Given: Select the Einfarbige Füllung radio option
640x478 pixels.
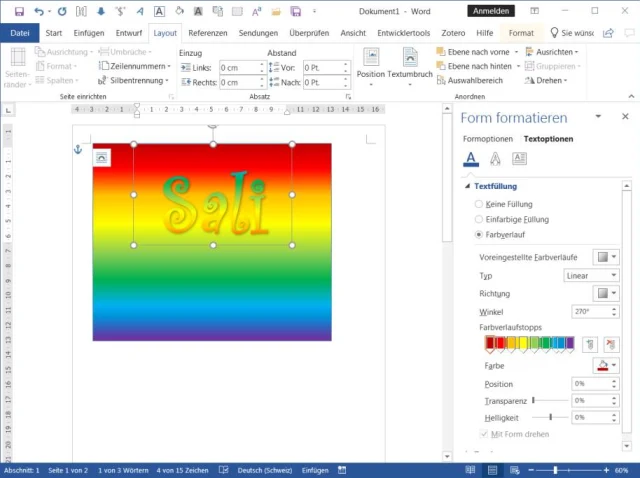Looking at the screenshot, I should tap(479, 219).
